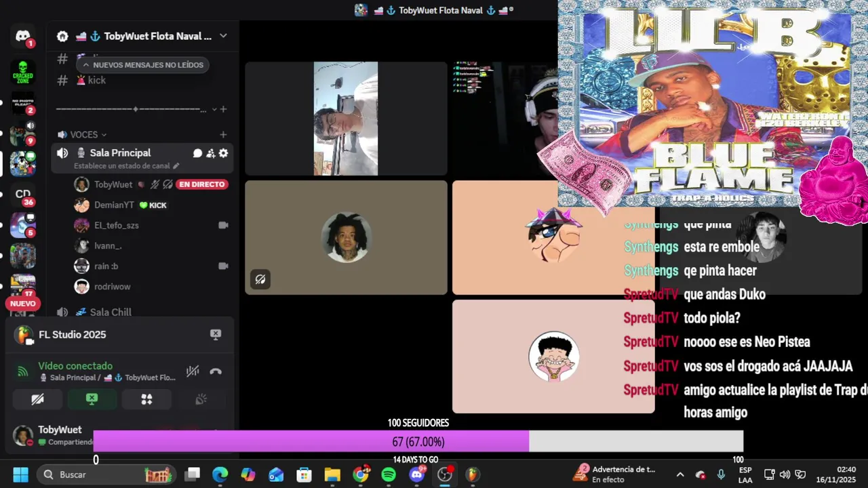Screen dimensions: 868x488
Task: Open Outlook from the taskbar
Action: pos(276,474)
